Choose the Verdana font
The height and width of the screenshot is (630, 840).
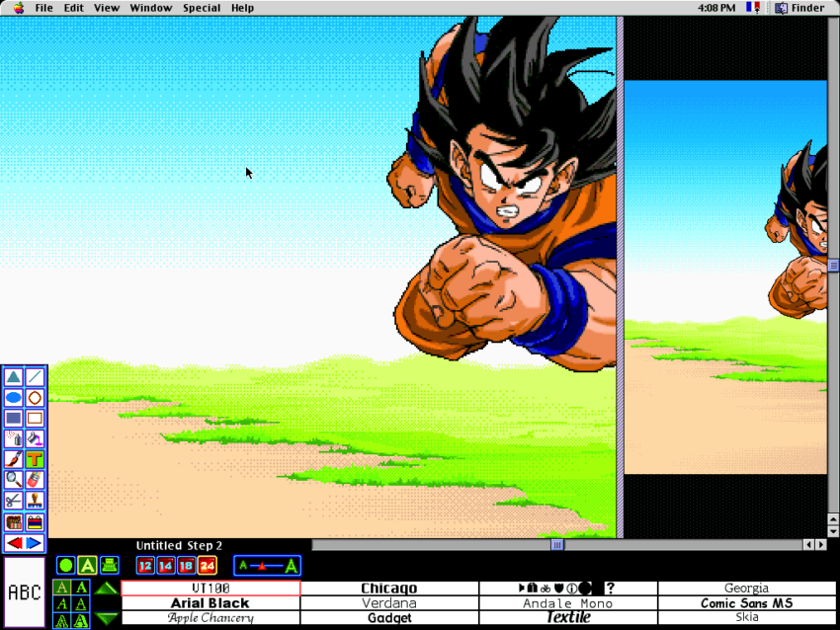pos(389,603)
